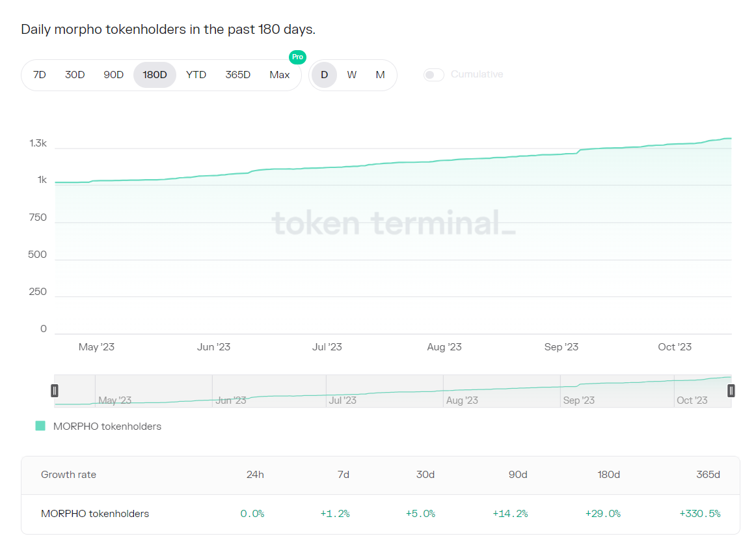Click the 24h column header
The image size is (756, 547).
coord(255,475)
